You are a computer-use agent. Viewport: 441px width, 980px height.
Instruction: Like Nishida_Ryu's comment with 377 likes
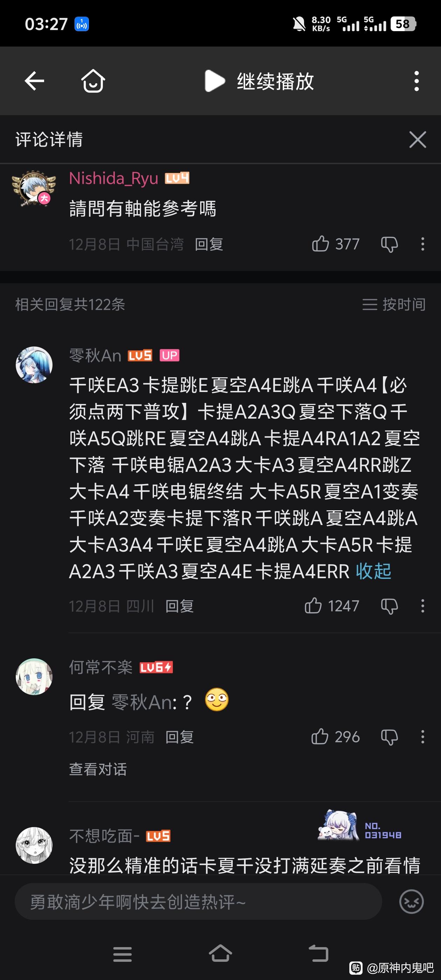coord(336,244)
